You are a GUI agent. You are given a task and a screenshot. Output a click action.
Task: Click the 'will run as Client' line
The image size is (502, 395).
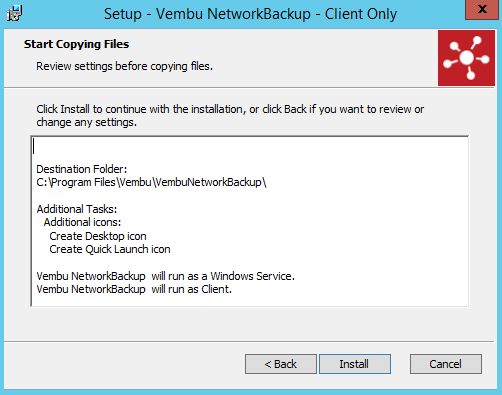point(134,289)
